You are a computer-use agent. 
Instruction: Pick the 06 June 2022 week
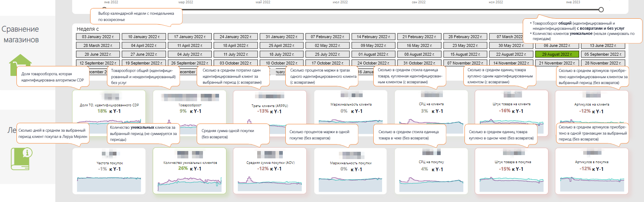point(557,45)
